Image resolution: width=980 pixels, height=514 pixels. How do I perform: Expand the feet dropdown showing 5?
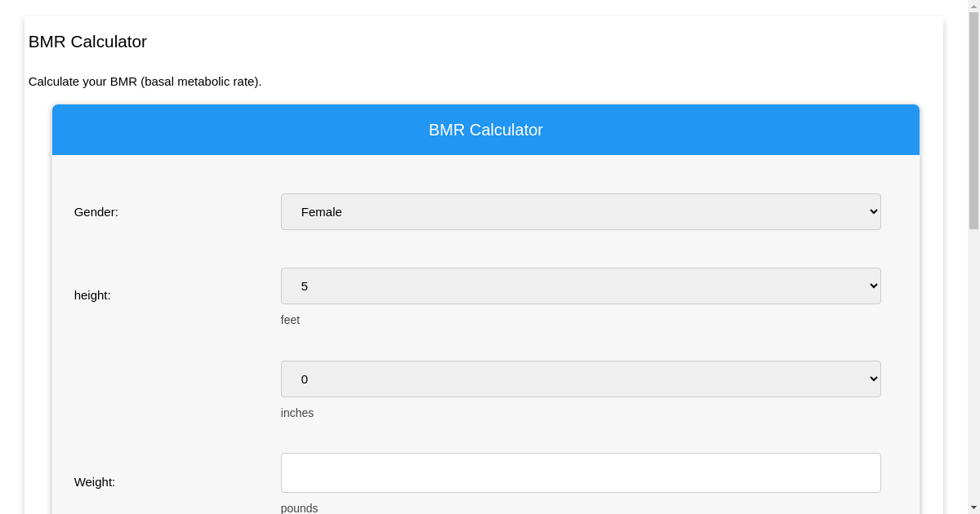(581, 286)
